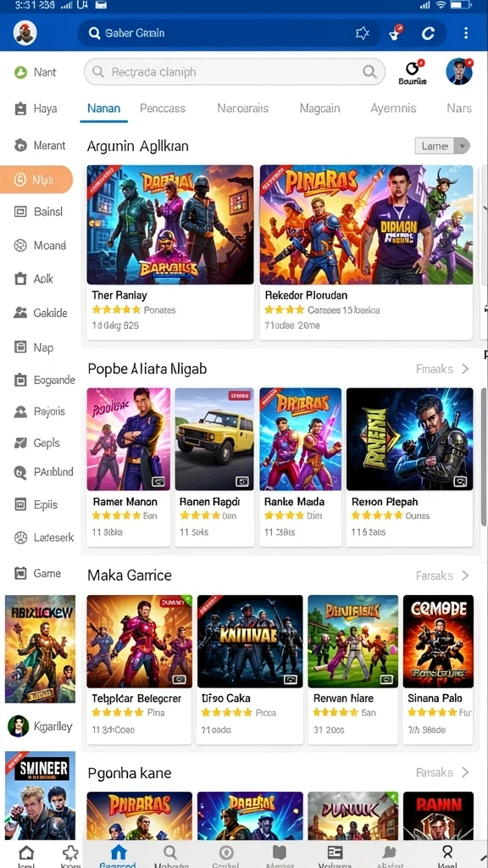Open the Merant sidebar item
Image resolution: width=488 pixels, height=868 pixels.
pyautogui.click(x=40, y=146)
